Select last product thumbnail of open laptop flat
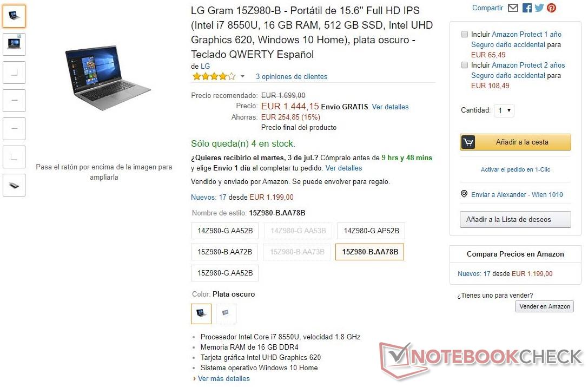 point(14,185)
